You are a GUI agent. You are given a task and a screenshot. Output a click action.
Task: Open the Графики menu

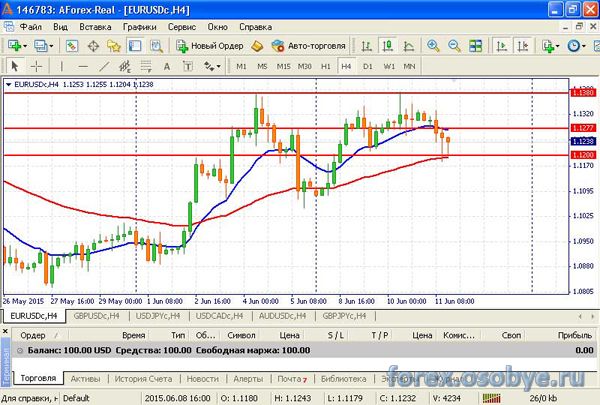[x=140, y=27]
